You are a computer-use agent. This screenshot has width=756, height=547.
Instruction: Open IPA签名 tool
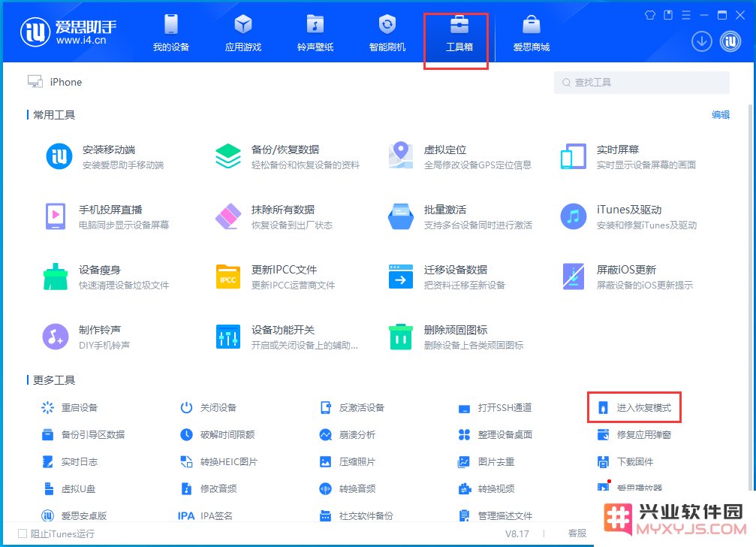206,515
